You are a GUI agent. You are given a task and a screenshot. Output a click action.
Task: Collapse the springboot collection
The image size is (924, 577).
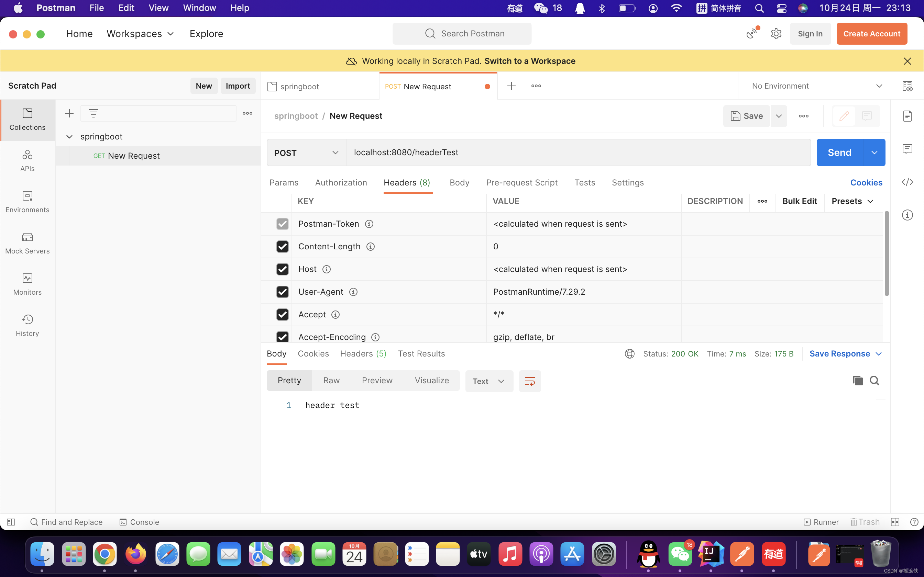click(x=69, y=136)
